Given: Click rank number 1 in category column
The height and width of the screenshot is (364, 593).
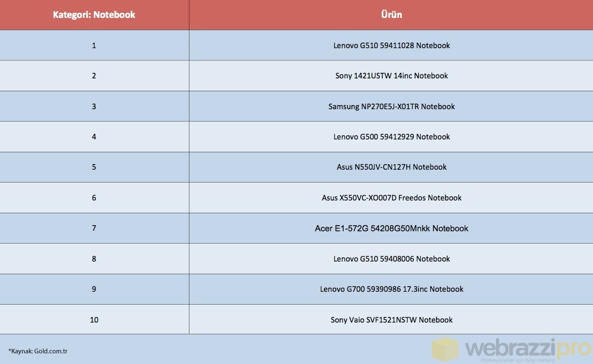Looking at the screenshot, I should 94,45.
